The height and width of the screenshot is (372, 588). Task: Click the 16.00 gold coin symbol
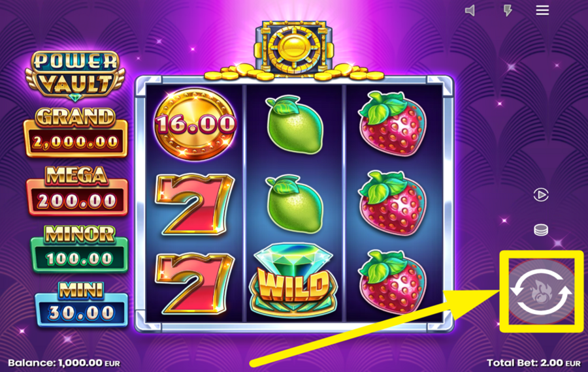coord(195,123)
